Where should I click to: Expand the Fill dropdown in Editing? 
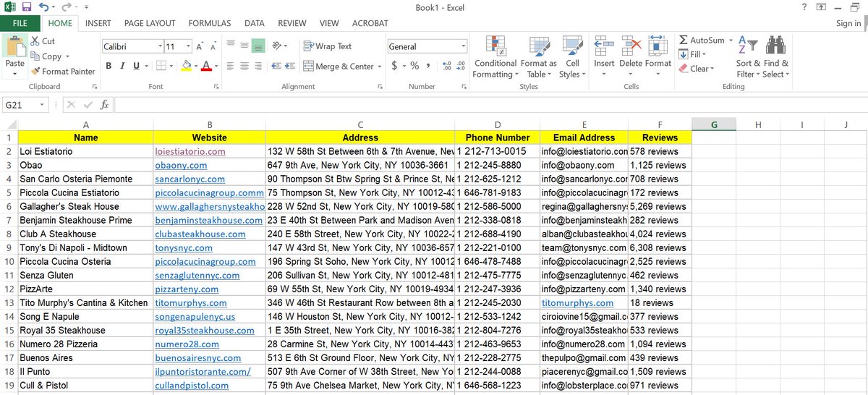pos(704,54)
